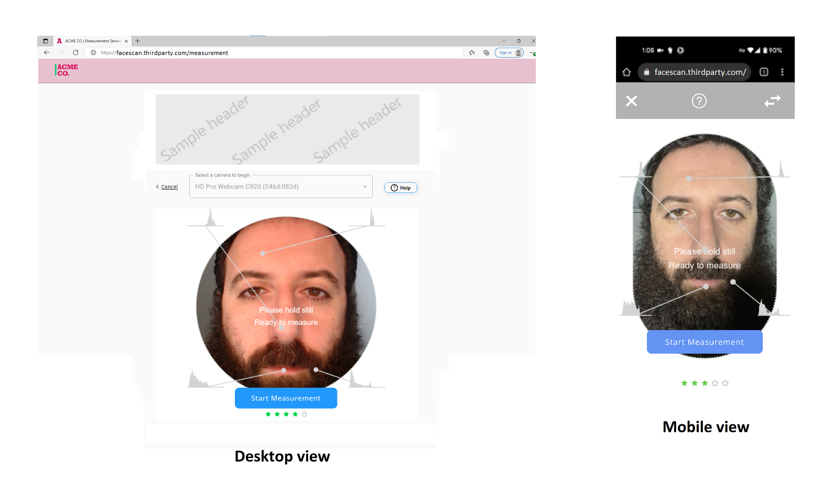Click the dropdown arrow beside HD Pro Webcam

point(365,187)
